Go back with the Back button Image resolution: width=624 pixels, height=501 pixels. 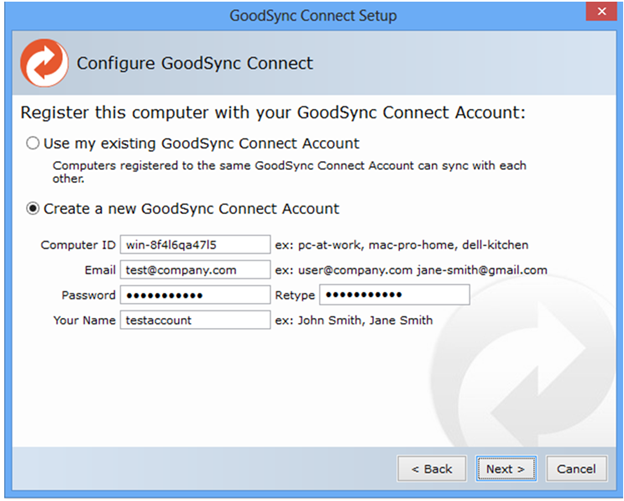click(x=431, y=468)
